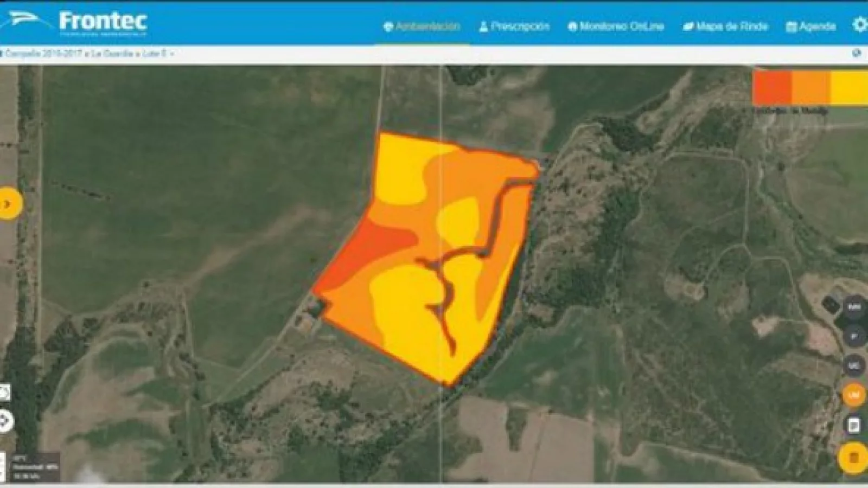Click the crosshair locate button
Image resolution: width=868 pixels, height=488 pixels.
pos(5,421)
